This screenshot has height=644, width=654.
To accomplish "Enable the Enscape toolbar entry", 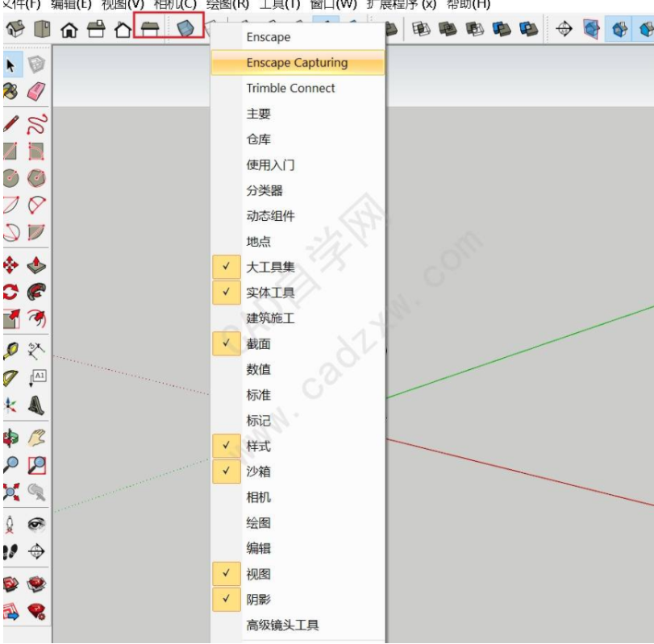I will (298, 37).
